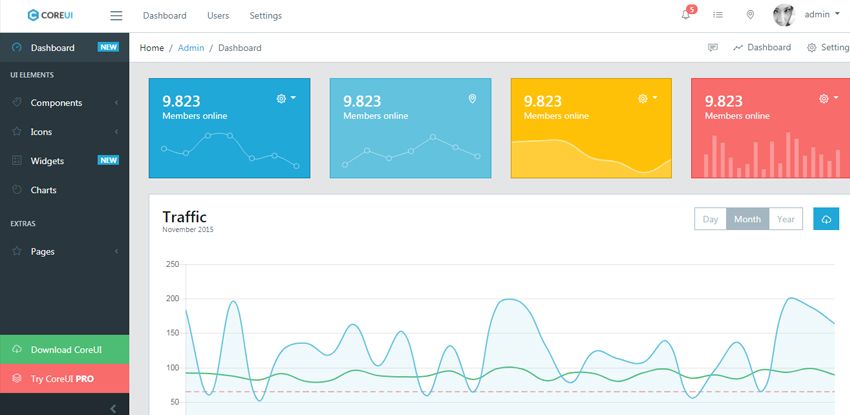This screenshot has height=415, width=850.
Task: Click the star icon beside Icons
Action: point(17,131)
